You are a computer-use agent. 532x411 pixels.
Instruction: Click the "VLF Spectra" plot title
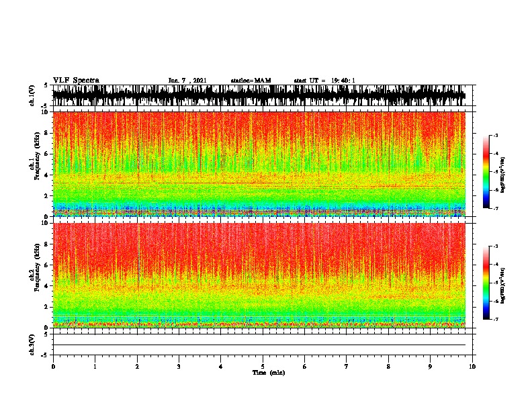click(76, 81)
